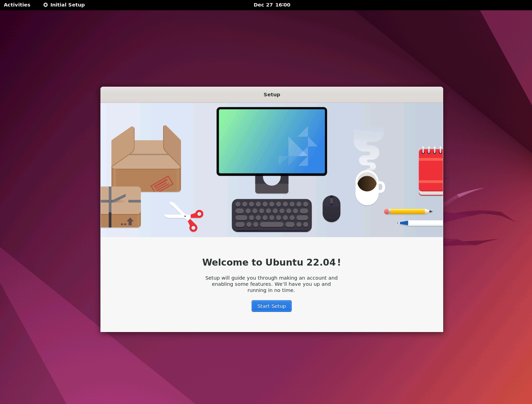
Task: Open the Initial Setup app menu
Action: click(x=64, y=5)
